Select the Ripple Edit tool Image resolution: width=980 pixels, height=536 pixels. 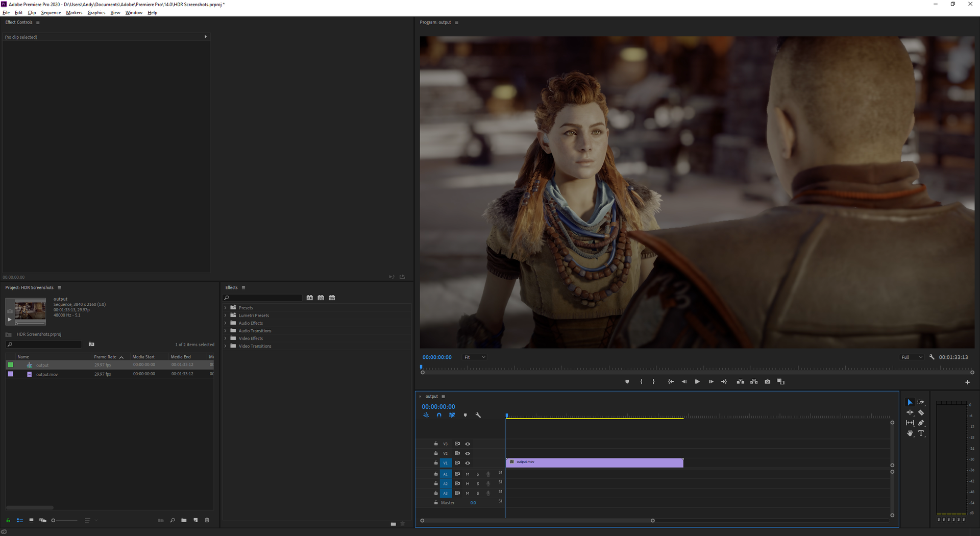click(910, 412)
